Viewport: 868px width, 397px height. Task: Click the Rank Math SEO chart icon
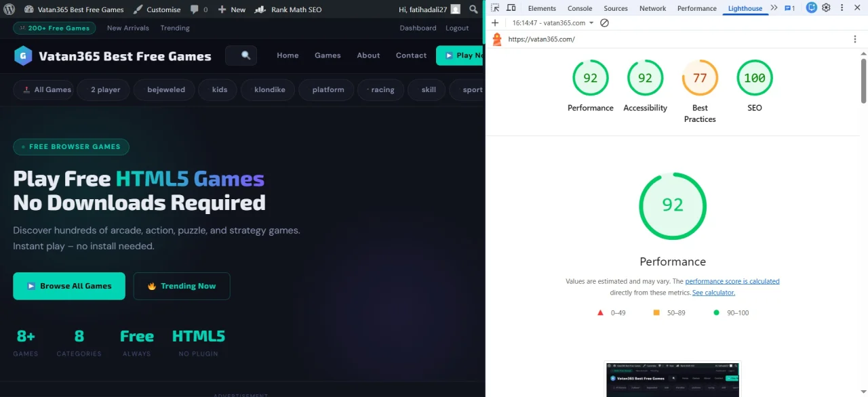click(x=260, y=9)
